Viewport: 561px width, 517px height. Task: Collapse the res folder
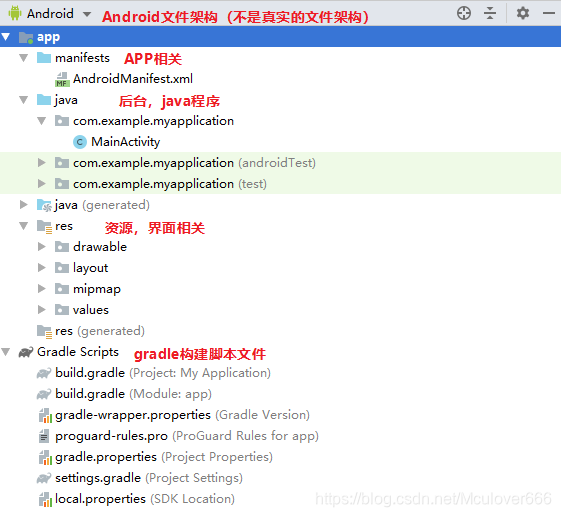(24, 226)
